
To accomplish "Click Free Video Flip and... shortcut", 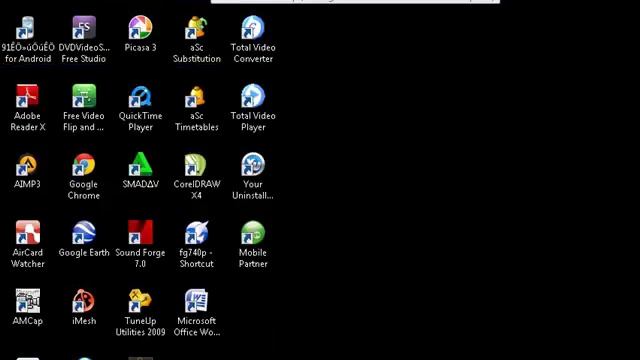I will click(x=84, y=96).
